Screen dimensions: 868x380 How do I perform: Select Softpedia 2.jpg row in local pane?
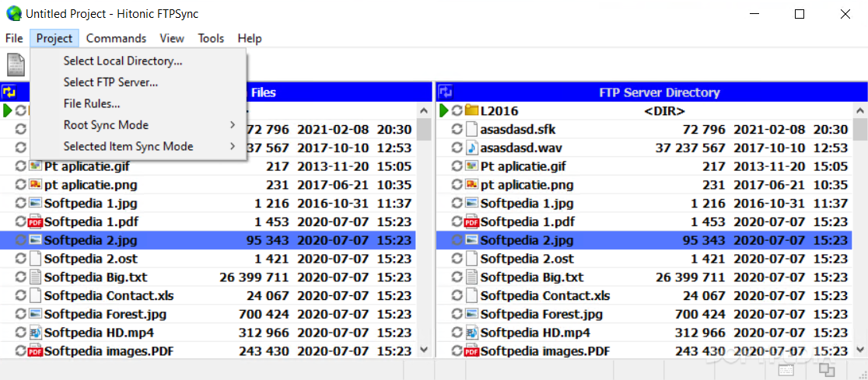click(208, 240)
